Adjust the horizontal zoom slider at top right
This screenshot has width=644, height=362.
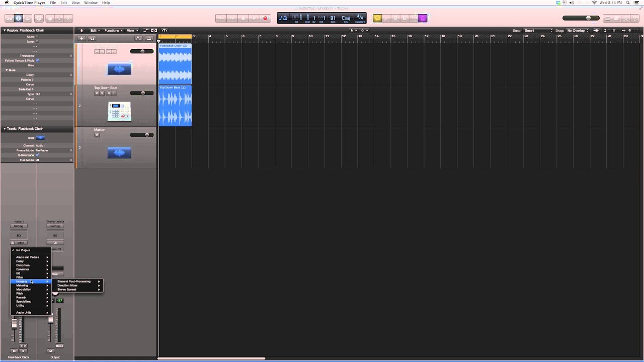[x=629, y=30]
